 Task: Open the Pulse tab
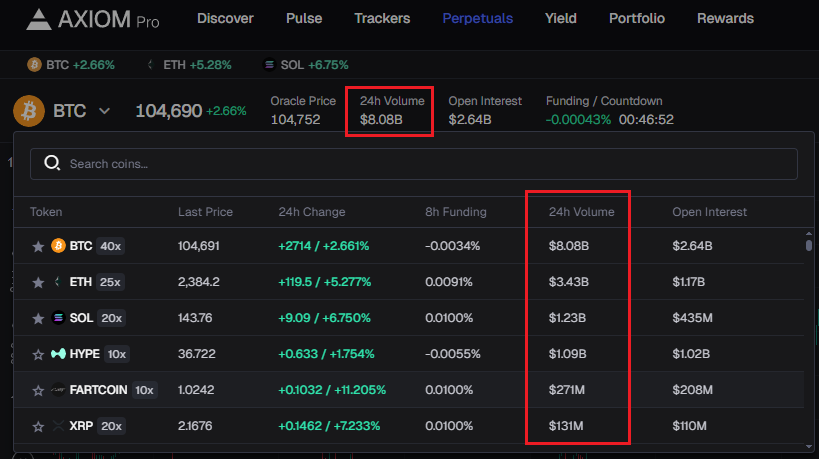[304, 18]
